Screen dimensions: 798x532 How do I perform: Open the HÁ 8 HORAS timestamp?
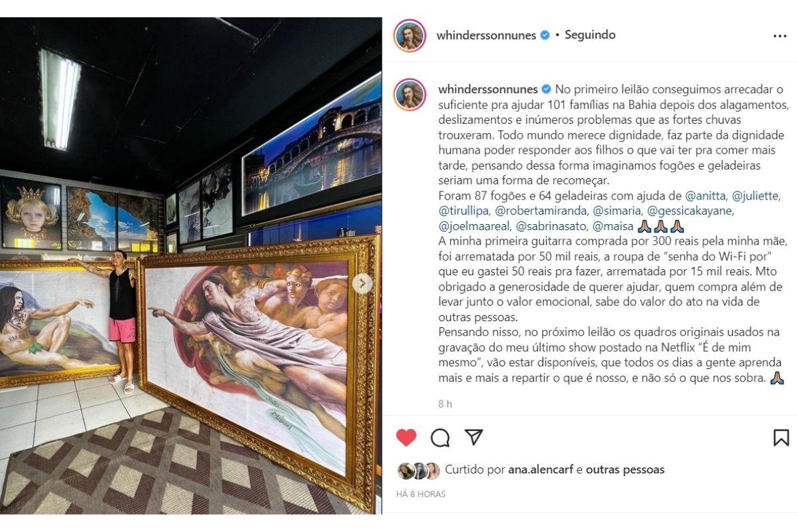pos(421,494)
